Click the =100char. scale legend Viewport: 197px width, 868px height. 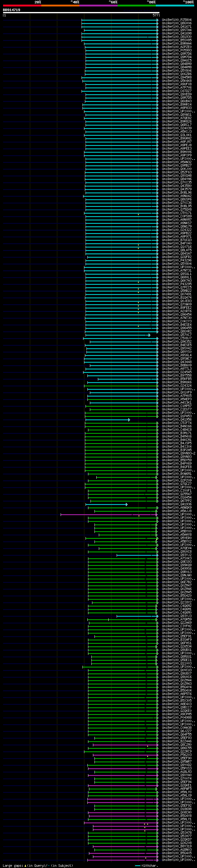pos(146,866)
